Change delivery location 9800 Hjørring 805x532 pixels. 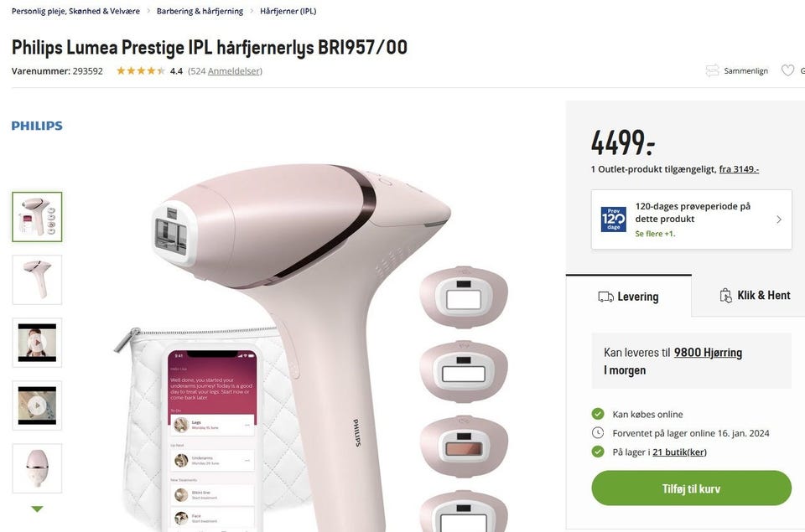(x=708, y=353)
